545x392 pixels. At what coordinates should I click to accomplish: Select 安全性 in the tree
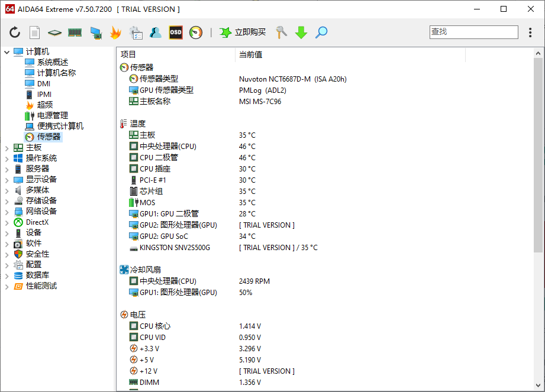37,254
